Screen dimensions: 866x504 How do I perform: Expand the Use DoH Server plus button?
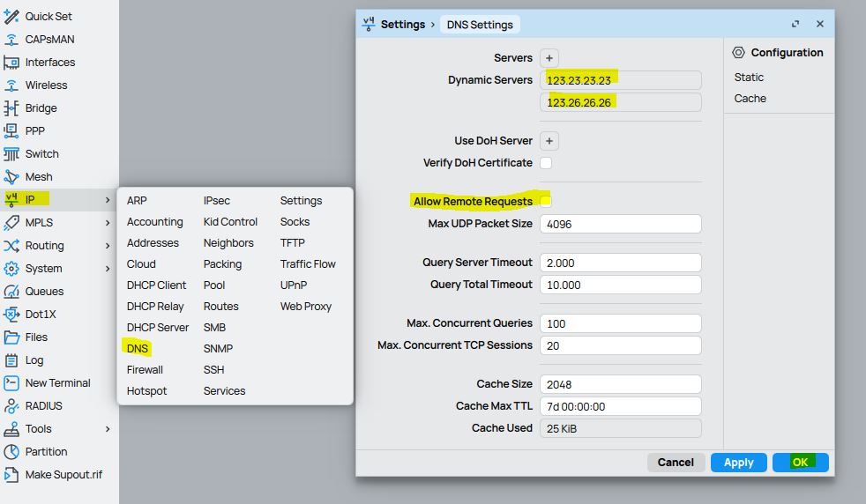click(549, 141)
